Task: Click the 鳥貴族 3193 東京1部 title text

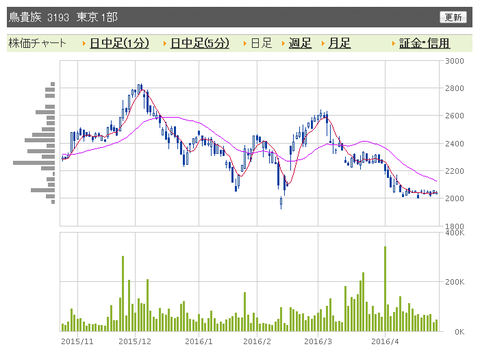Action: point(63,17)
